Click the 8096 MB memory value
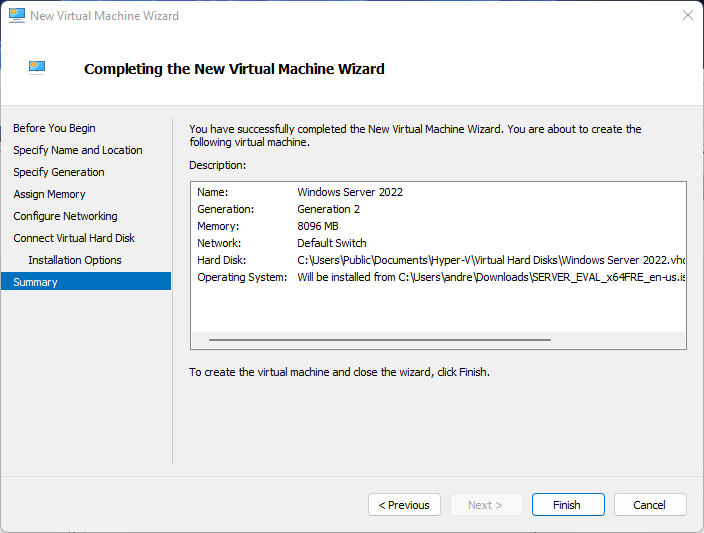 [x=318, y=226]
